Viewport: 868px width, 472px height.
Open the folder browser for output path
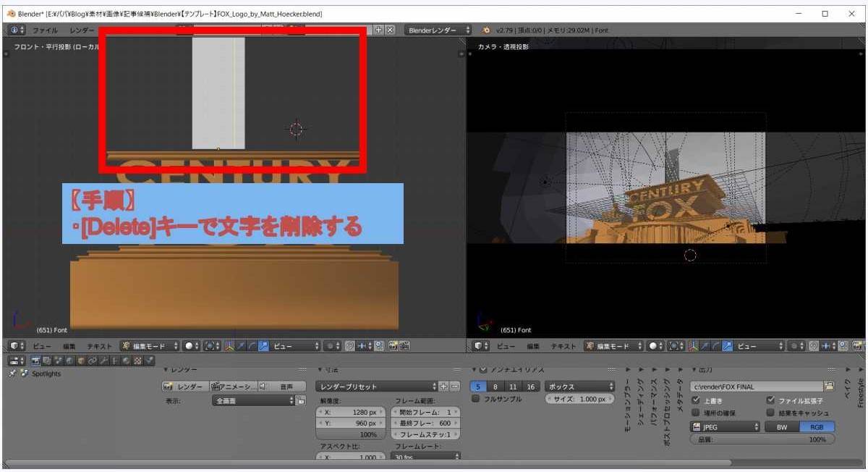point(829,387)
